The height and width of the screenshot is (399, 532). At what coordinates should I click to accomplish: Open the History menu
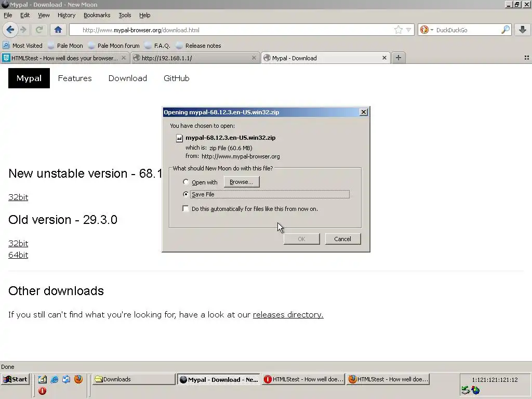(66, 15)
